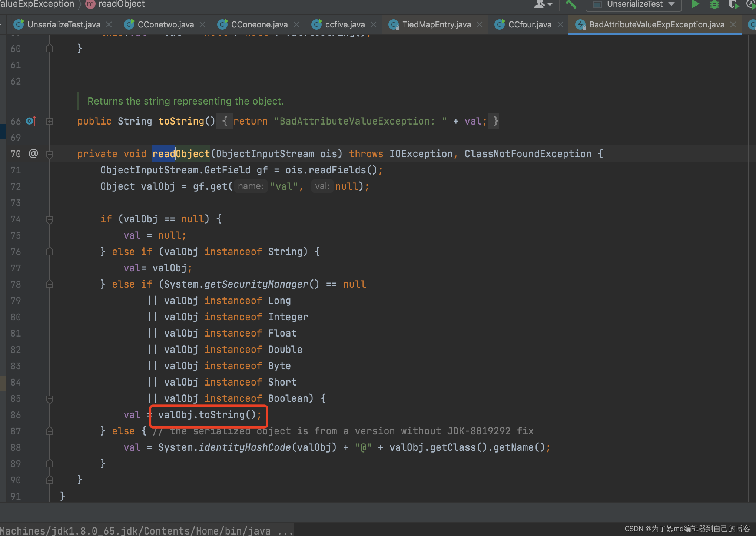Viewport: 756px width, 536px height.
Task: Close the BadAttributeValueExpException.java tab
Action: [733, 24]
